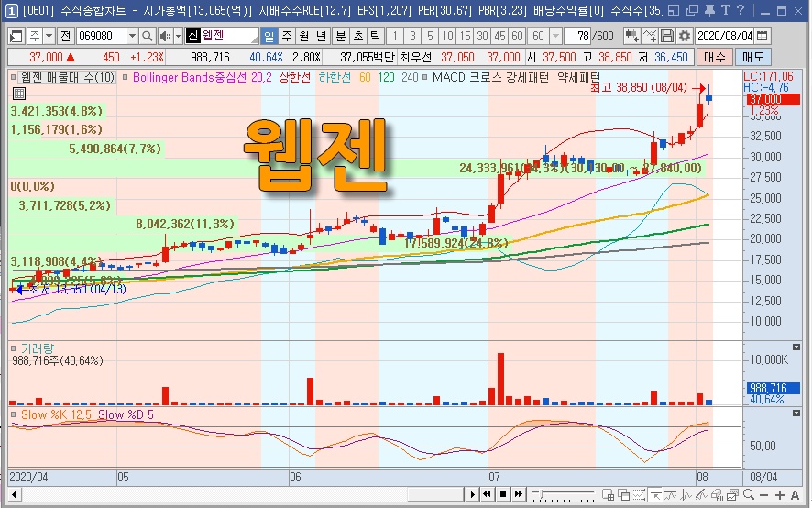Image resolution: width=812 pixels, height=508 pixels.
Task: Choose the 15 interval button
Action: 465,36
